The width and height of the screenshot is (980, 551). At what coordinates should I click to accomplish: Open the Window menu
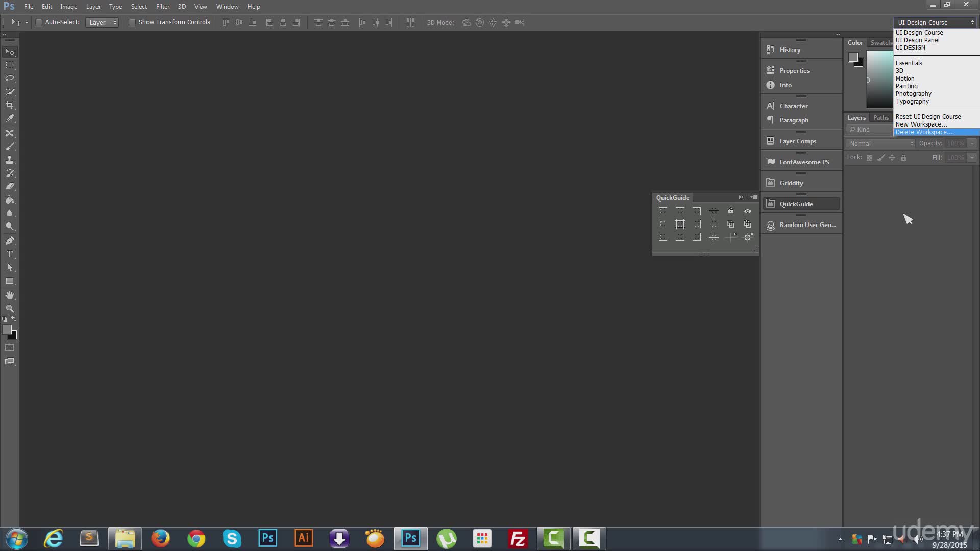click(x=227, y=7)
